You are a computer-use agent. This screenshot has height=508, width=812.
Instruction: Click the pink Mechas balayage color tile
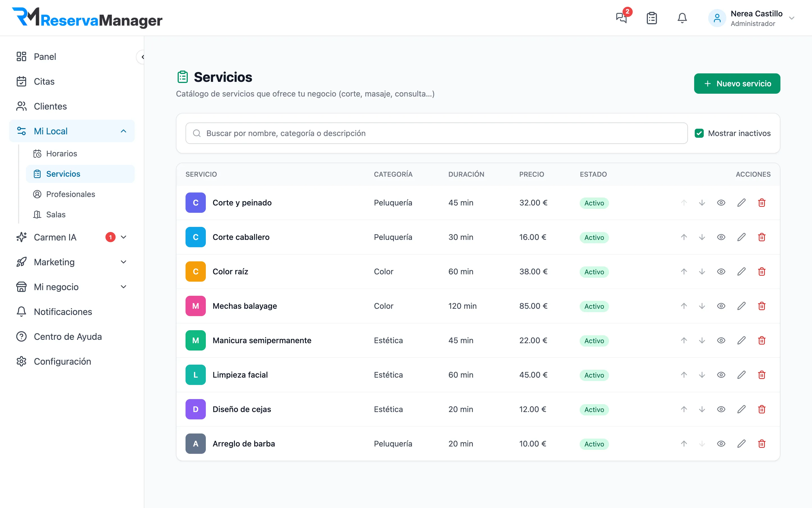click(196, 306)
